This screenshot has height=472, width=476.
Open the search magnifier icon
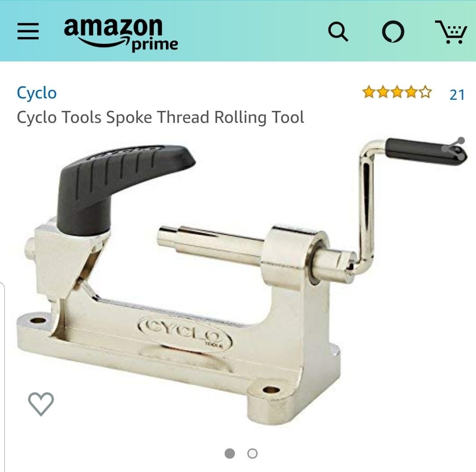tap(338, 31)
